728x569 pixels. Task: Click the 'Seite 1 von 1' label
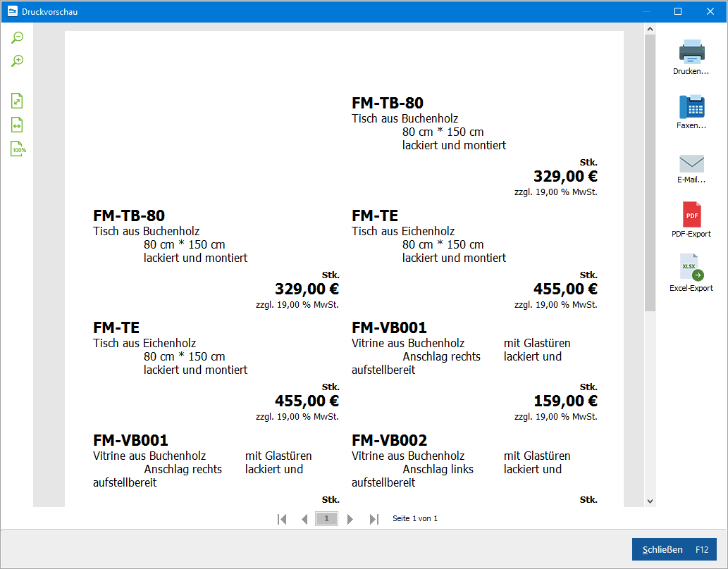(x=415, y=518)
